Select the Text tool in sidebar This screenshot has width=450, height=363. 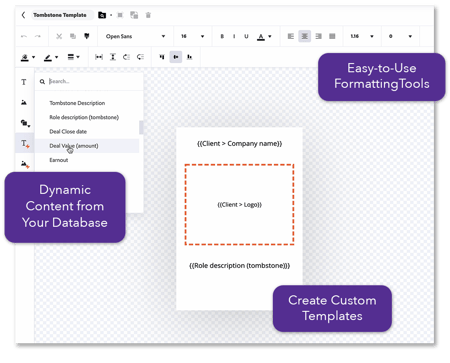[24, 82]
